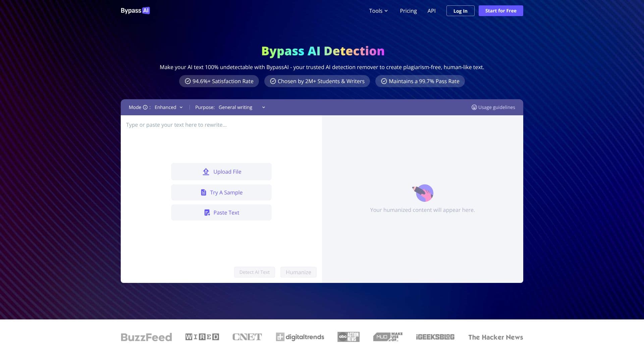The width and height of the screenshot is (644, 362).
Task: Click the Detect AI Text button
Action: (x=255, y=272)
